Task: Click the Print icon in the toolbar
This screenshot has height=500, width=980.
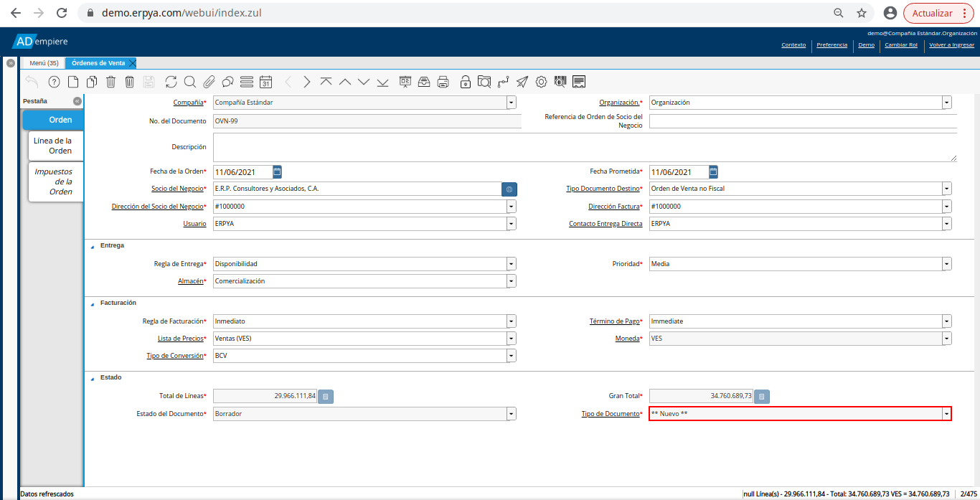Action: [443, 82]
